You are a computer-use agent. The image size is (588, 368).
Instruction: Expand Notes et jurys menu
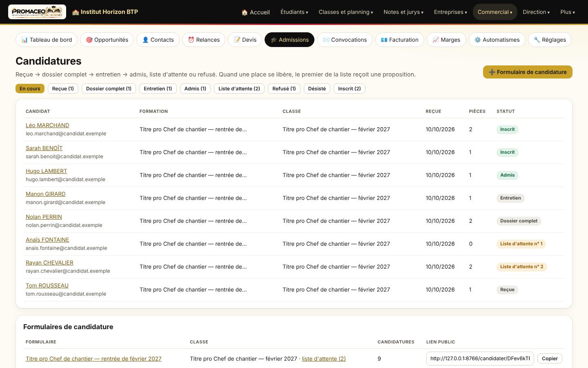[x=403, y=12]
